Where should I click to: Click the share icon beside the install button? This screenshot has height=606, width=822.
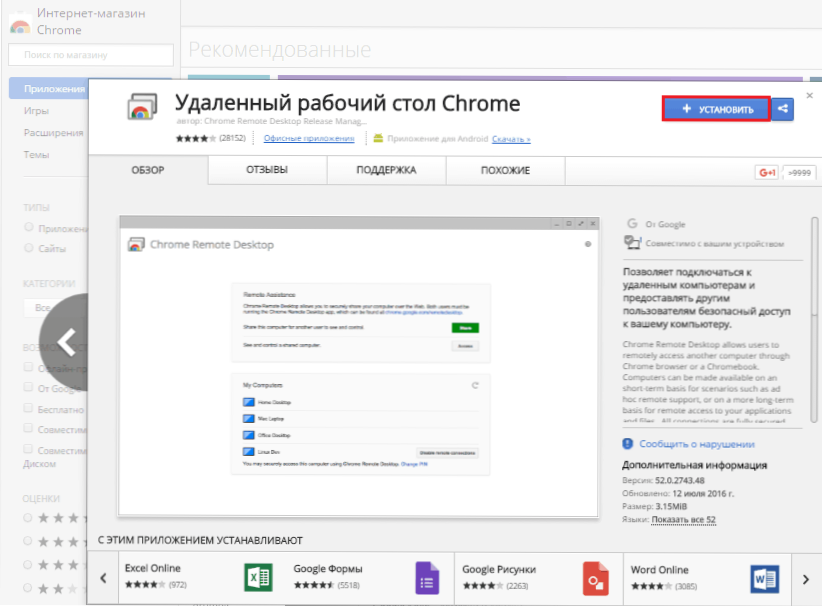tap(783, 108)
